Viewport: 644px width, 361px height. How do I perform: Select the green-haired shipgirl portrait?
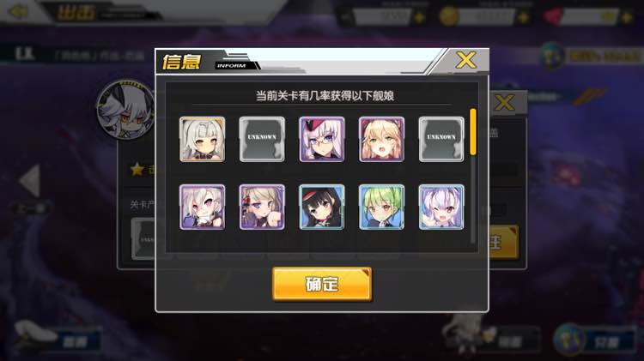(x=381, y=207)
